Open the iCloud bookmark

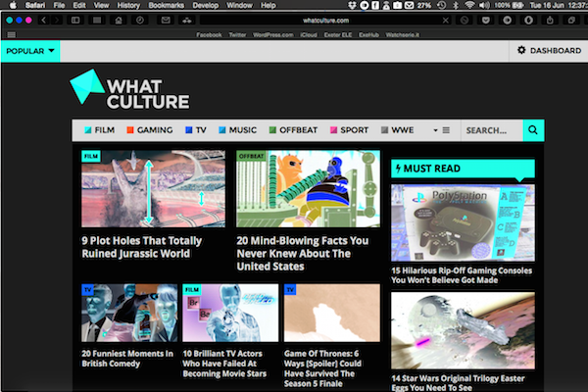pos(309,35)
